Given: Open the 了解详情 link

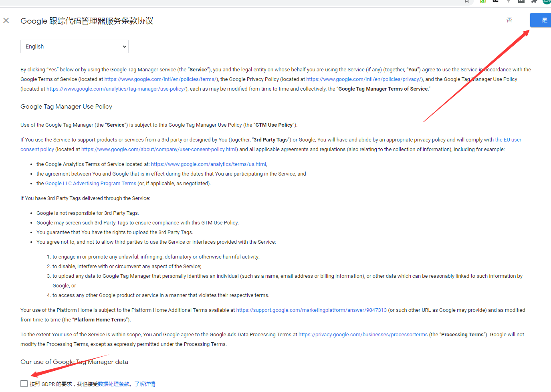Looking at the screenshot, I should [145, 384].
